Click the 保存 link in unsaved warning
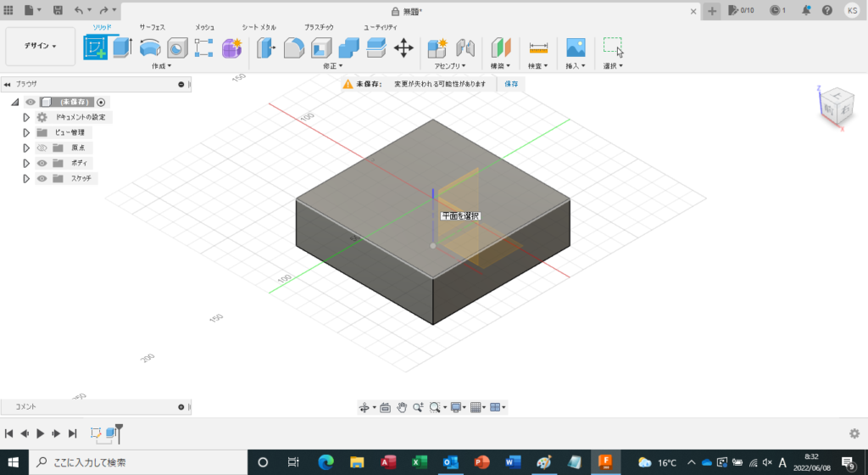This screenshot has height=475, width=868. (511, 84)
